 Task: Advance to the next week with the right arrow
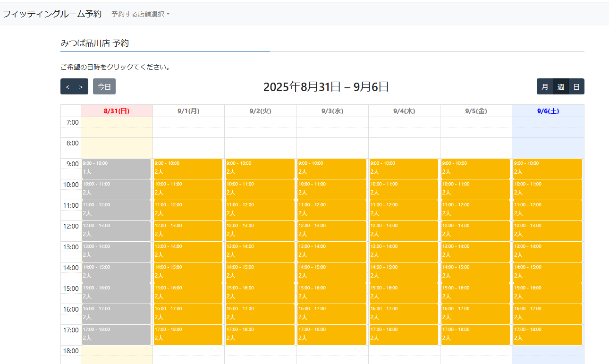click(81, 87)
